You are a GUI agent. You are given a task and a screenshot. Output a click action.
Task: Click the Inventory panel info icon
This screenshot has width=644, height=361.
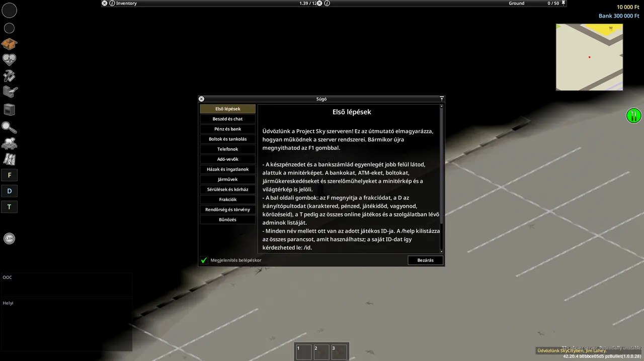(x=112, y=3)
